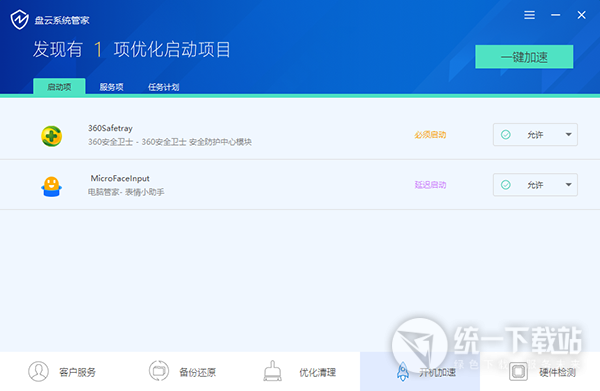
Task: Click the 延迟启动 status label
Action: [x=430, y=185]
